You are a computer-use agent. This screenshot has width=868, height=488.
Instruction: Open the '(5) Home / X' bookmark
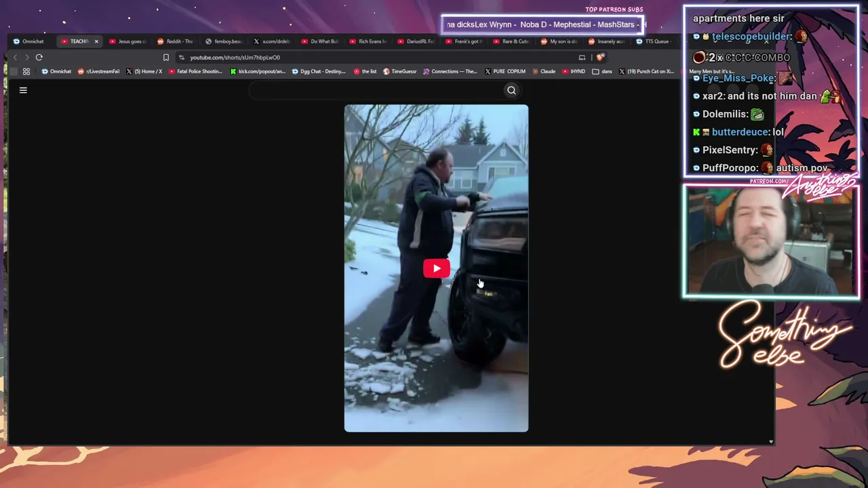click(x=144, y=71)
